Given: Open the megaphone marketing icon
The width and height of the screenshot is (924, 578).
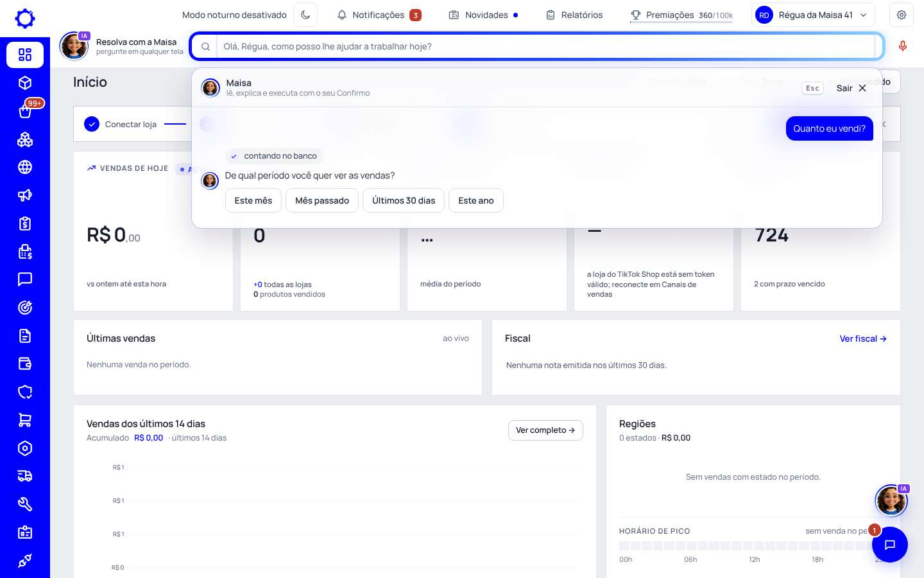Looking at the screenshot, I should click(25, 195).
